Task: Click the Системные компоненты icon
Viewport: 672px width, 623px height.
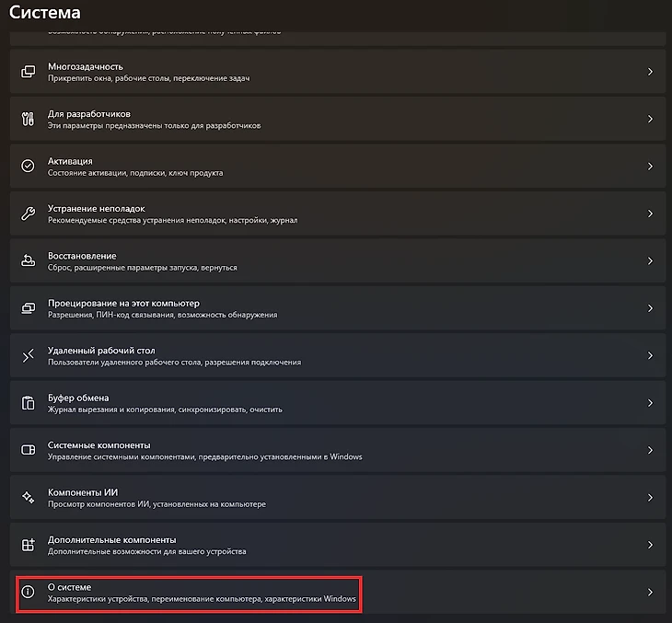Action: coord(29,450)
